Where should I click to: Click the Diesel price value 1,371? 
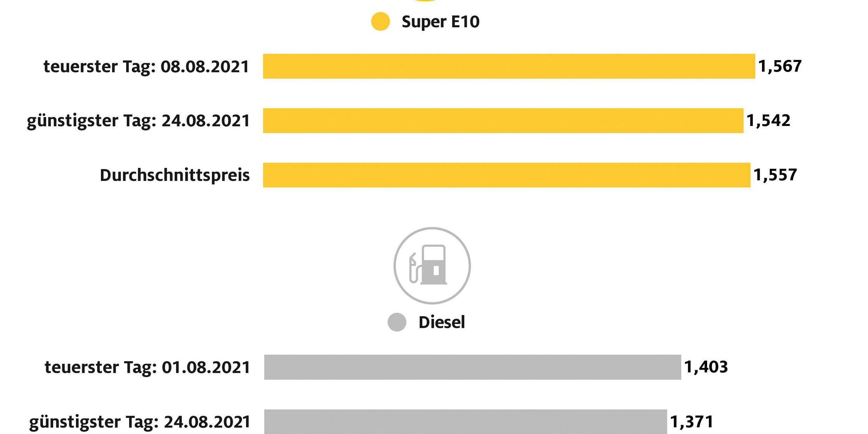tap(692, 422)
